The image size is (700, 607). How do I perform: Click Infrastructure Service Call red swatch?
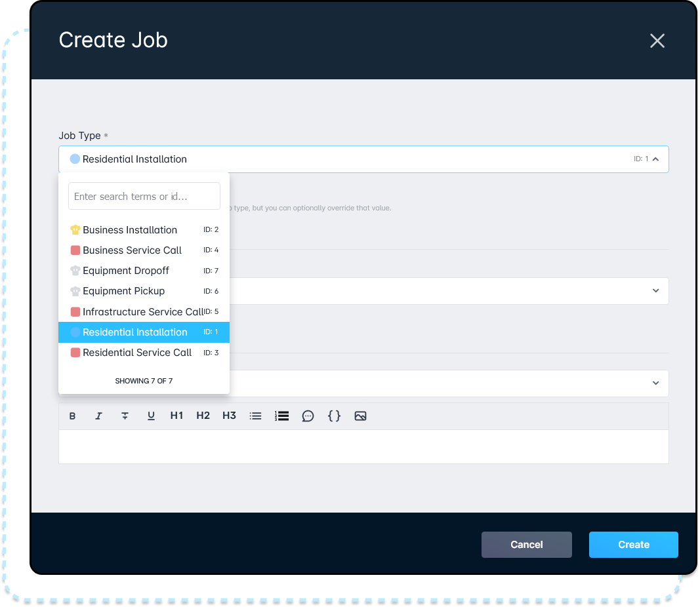75,312
